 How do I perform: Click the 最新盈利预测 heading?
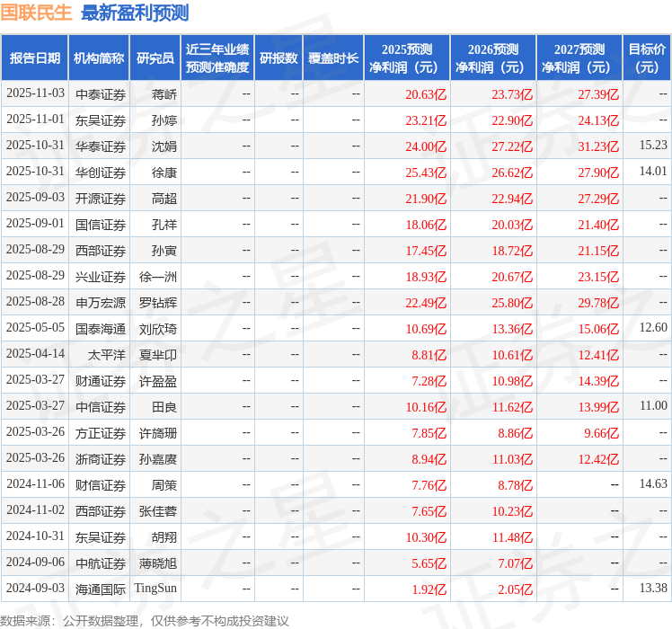tap(135, 13)
